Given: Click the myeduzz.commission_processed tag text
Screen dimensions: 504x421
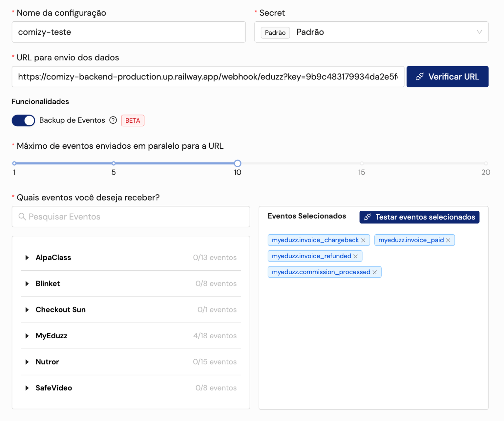Looking at the screenshot, I should point(321,272).
